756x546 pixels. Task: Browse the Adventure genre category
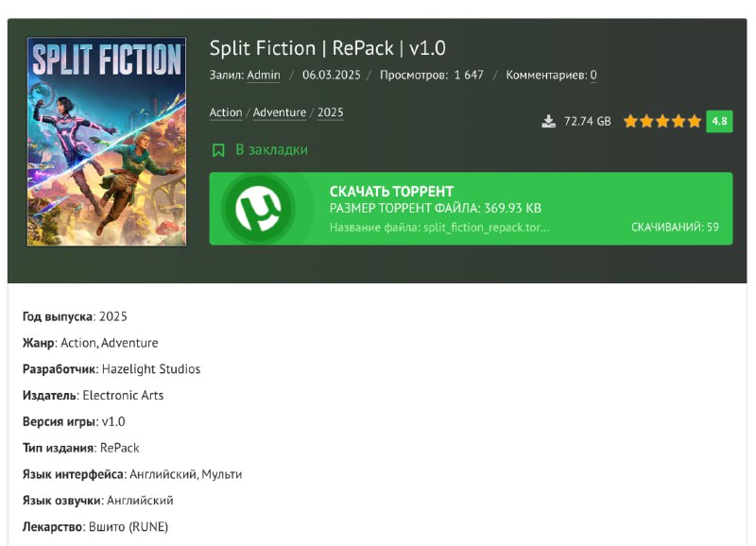coord(280,112)
